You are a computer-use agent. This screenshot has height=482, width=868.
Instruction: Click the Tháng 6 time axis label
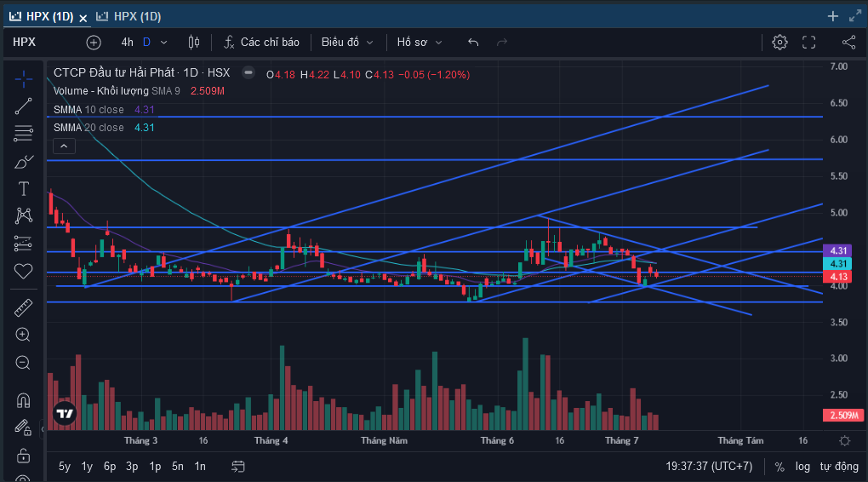pos(497,440)
